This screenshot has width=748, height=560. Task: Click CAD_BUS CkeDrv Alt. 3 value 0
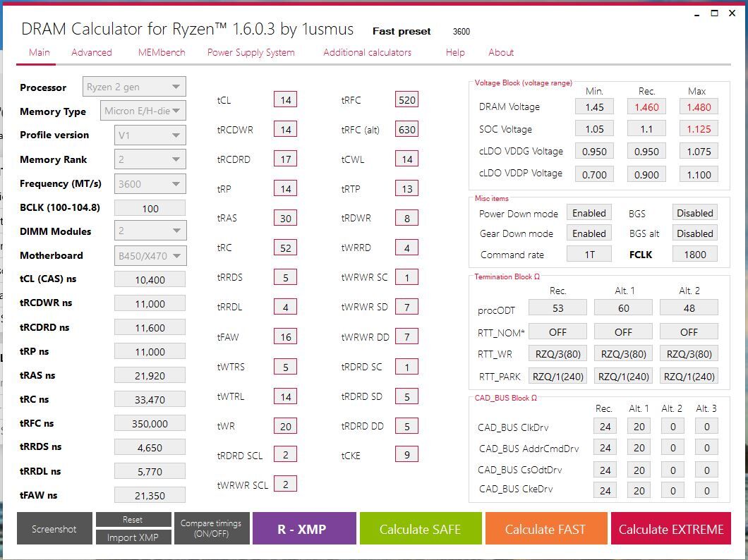pos(707,490)
